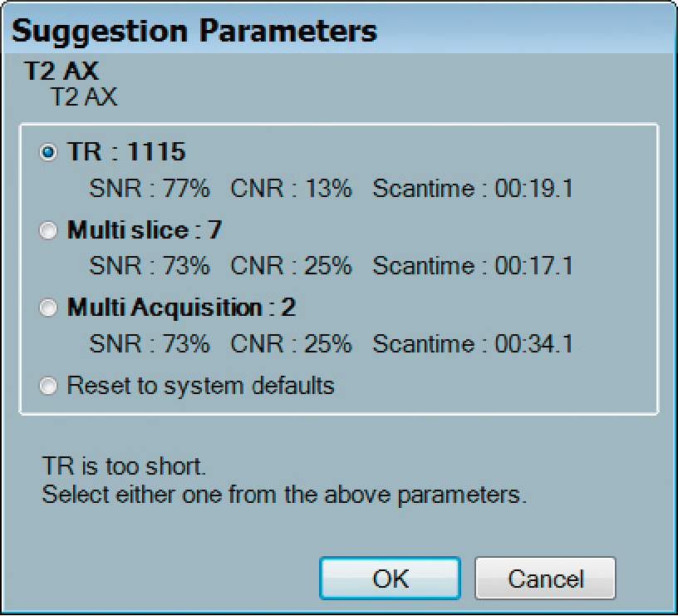
Task: Click the CNR : 13% value
Action: coord(291,189)
